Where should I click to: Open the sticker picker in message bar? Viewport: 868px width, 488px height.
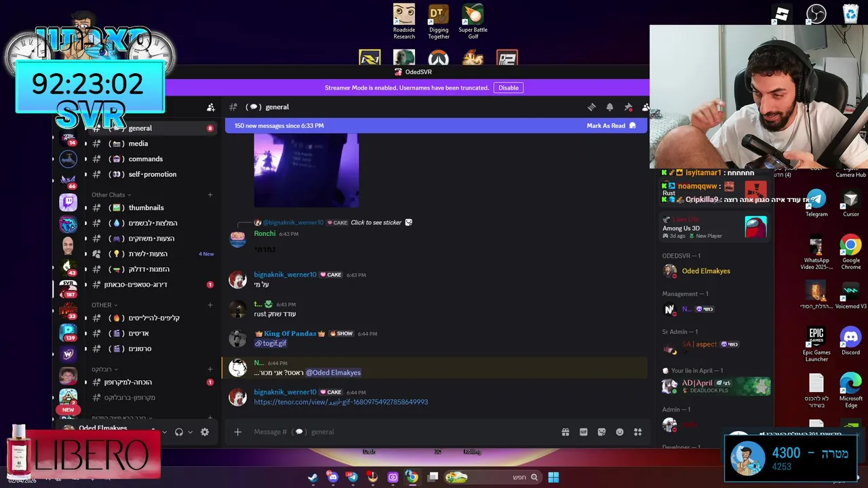(x=601, y=432)
